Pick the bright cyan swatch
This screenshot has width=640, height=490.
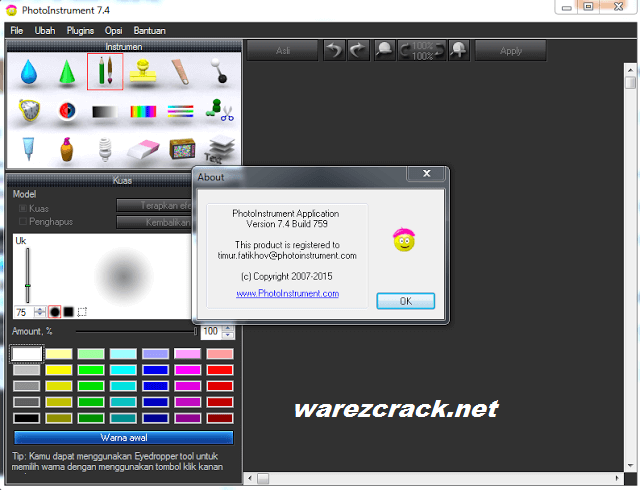pos(123,370)
